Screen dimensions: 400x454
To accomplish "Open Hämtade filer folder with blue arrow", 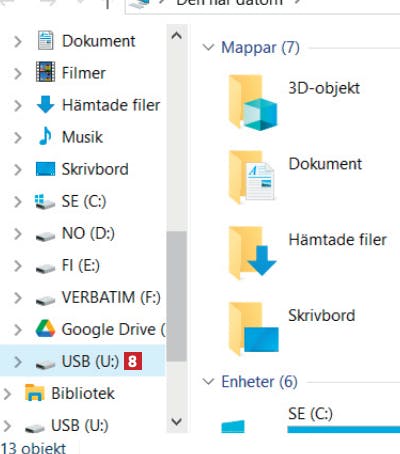I will pyautogui.click(x=253, y=252).
